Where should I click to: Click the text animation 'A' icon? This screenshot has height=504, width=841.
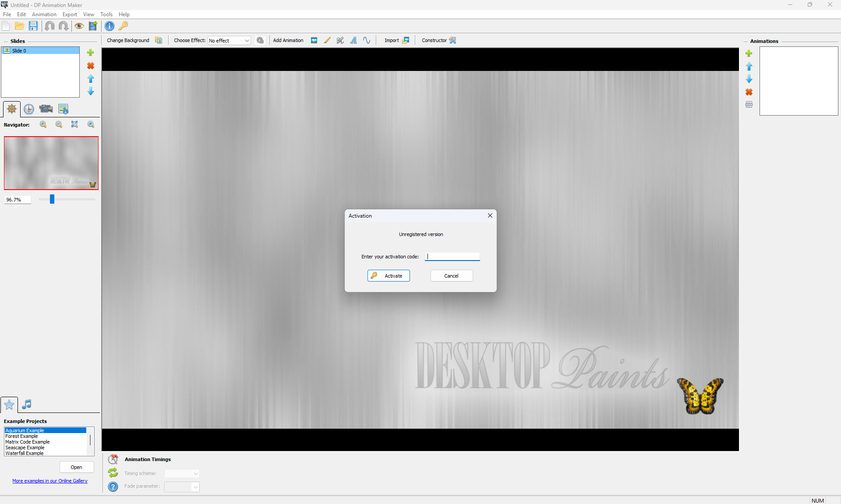click(353, 40)
